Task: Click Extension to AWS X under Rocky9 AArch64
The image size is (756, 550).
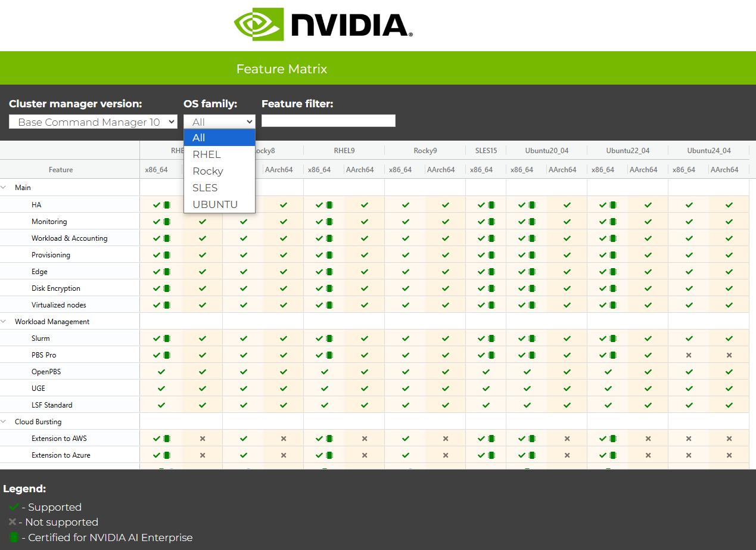Action: [x=446, y=438]
